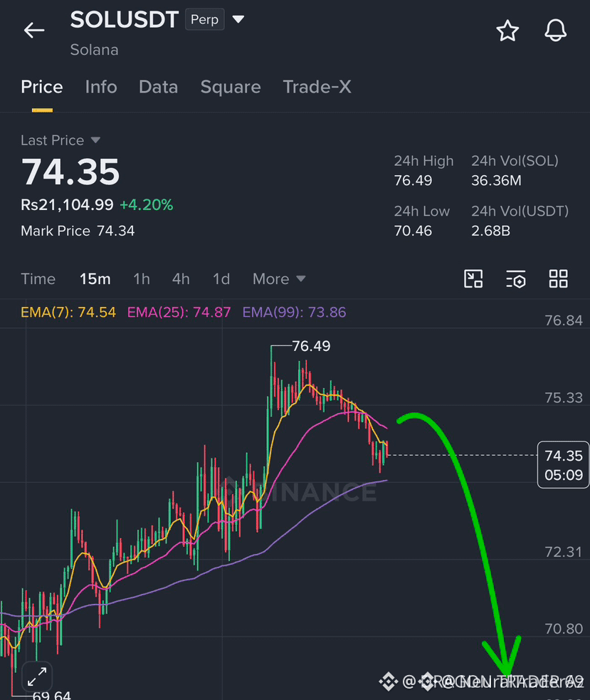
Task: Tap the 72.31 price axis label
Action: [x=564, y=552]
